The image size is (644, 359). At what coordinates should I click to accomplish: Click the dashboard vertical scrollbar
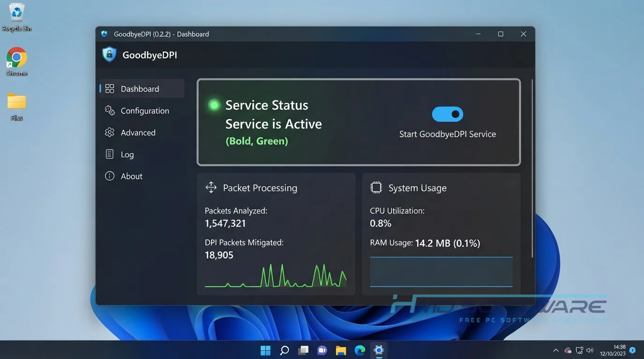click(x=533, y=168)
